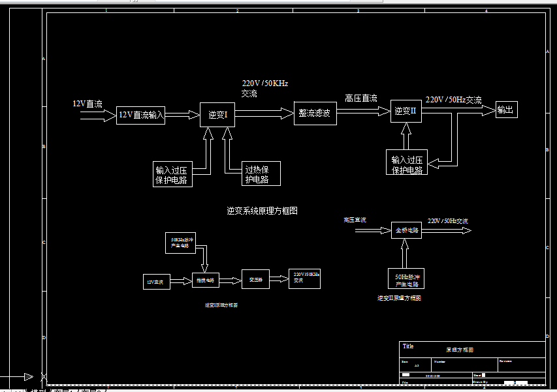Click the 12V直流 label at diagram input
The width and height of the screenshot is (557, 392).
(x=88, y=104)
